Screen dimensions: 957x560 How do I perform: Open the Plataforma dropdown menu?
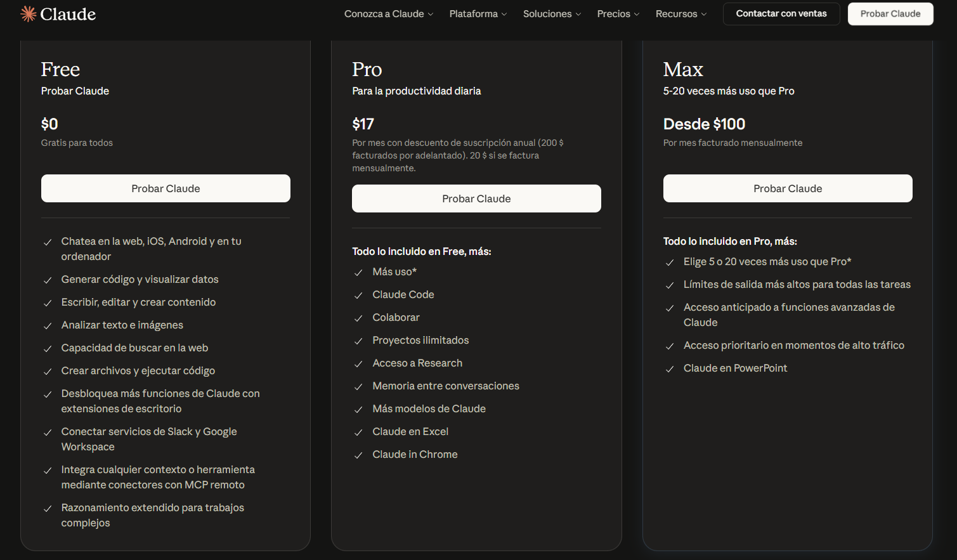point(478,14)
